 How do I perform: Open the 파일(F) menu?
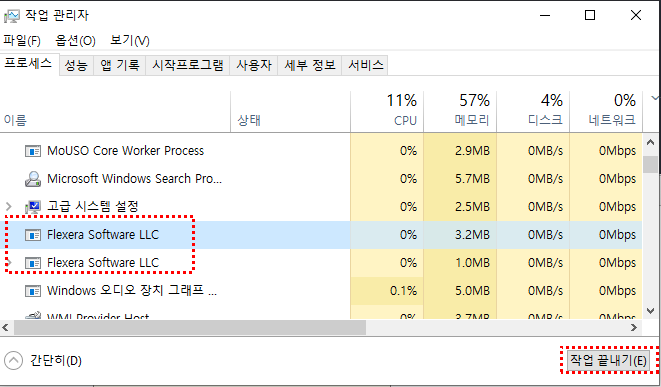coord(22,40)
